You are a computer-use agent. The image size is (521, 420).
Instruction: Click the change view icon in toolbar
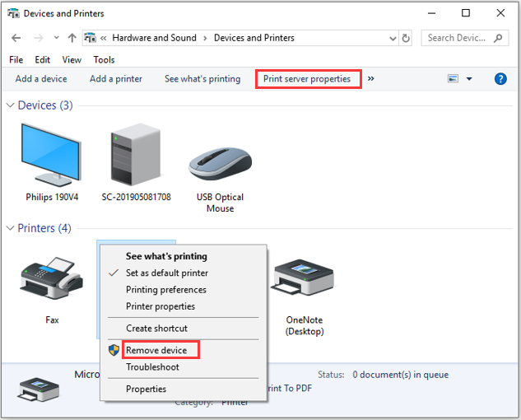pyautogui.click(x=453, y=79)
